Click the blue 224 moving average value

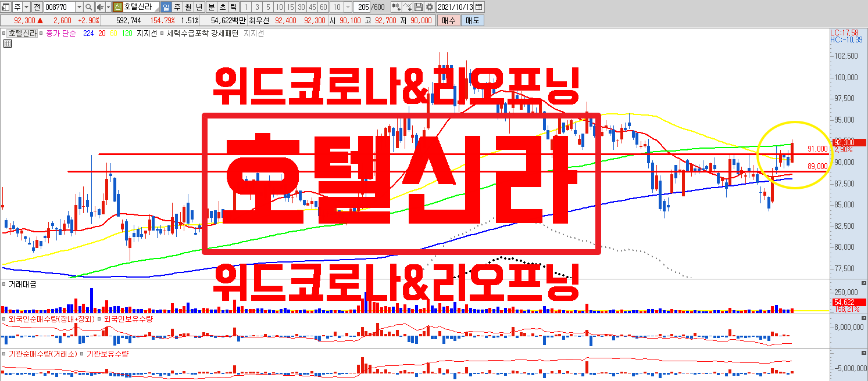(x=88, y=33)
